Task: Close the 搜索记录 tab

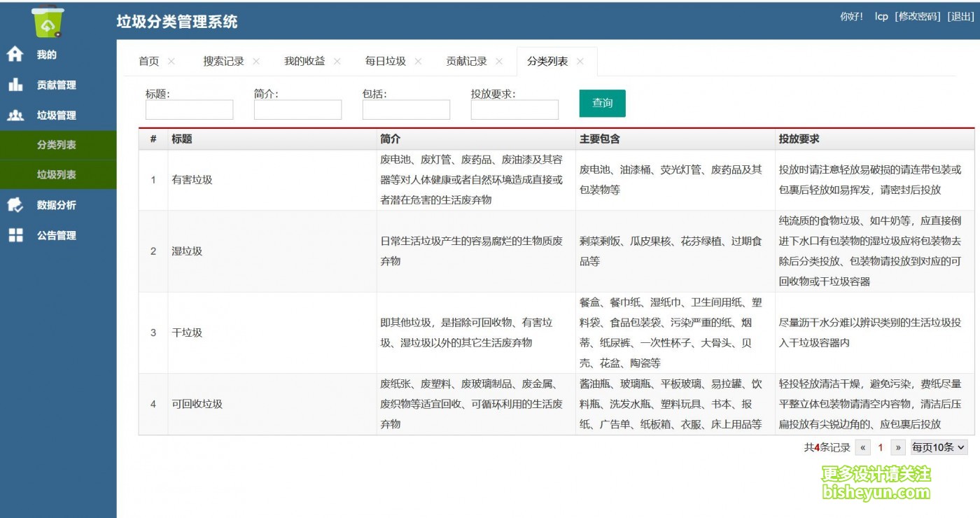Action: (256, 62)
